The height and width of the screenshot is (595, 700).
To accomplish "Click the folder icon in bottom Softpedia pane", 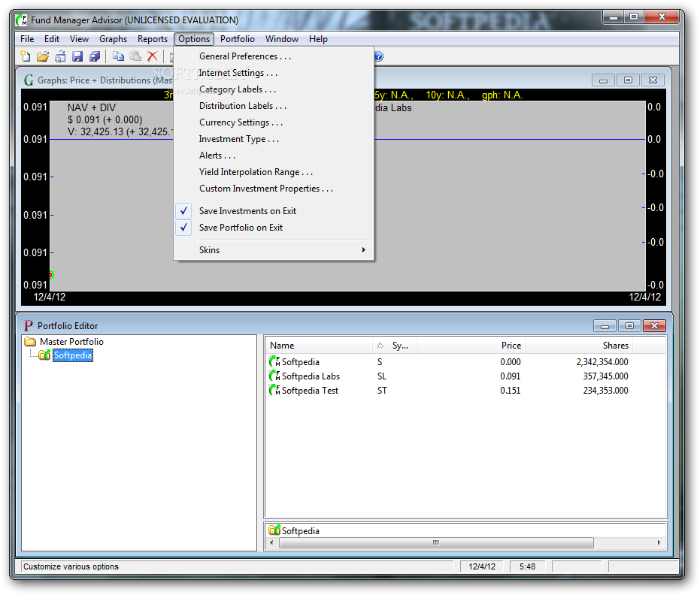I will [x=274, y=530].
